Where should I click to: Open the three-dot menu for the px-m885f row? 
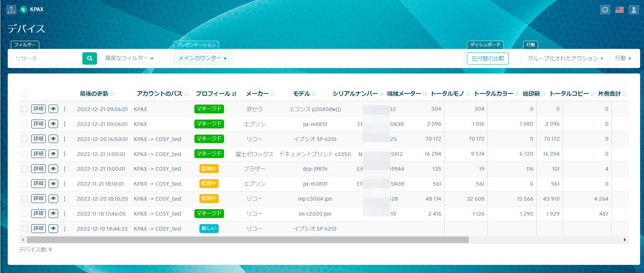click(64, 124)
